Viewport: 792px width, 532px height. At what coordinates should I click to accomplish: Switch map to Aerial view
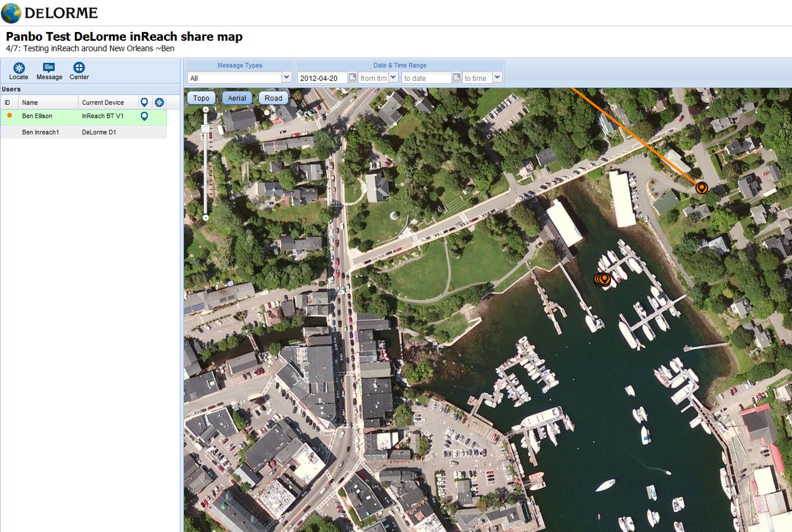click(237, 98)
